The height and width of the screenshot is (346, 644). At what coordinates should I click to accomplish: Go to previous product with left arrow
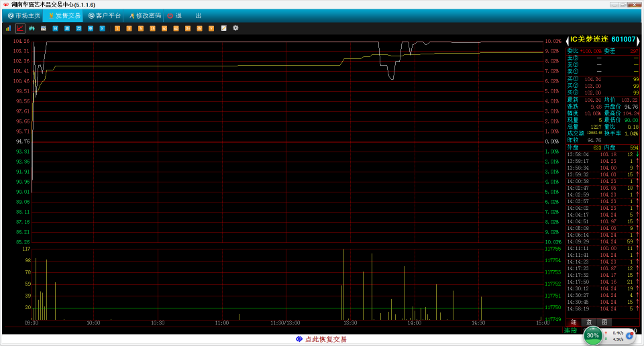click(x=567, y=40)
